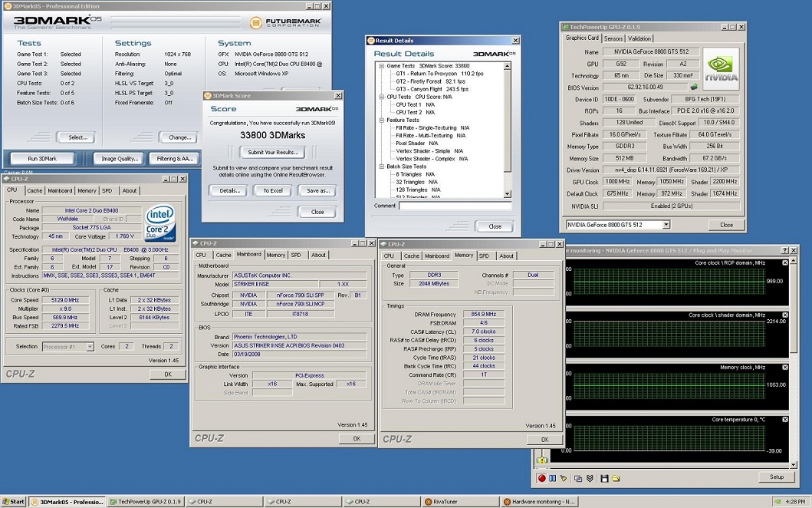Click the green system tray icon beside the clock
This screenshot has height=508, width=812.
(777, 501)
